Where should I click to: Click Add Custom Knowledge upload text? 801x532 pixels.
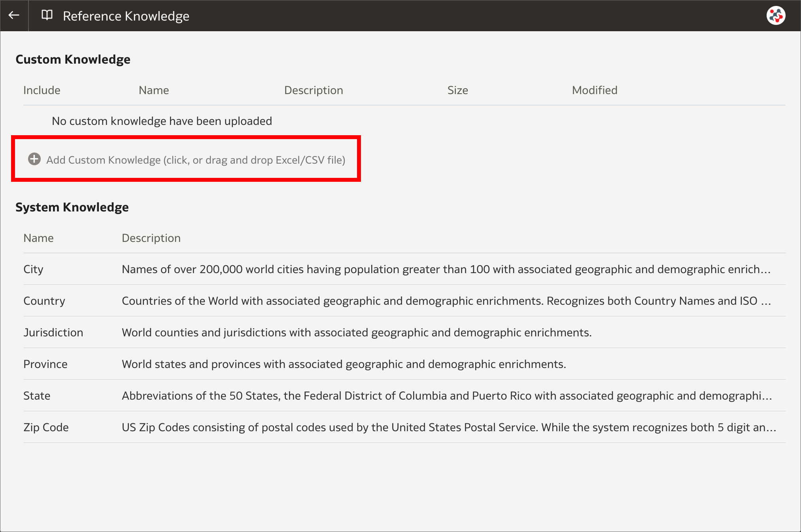[196, 160]
